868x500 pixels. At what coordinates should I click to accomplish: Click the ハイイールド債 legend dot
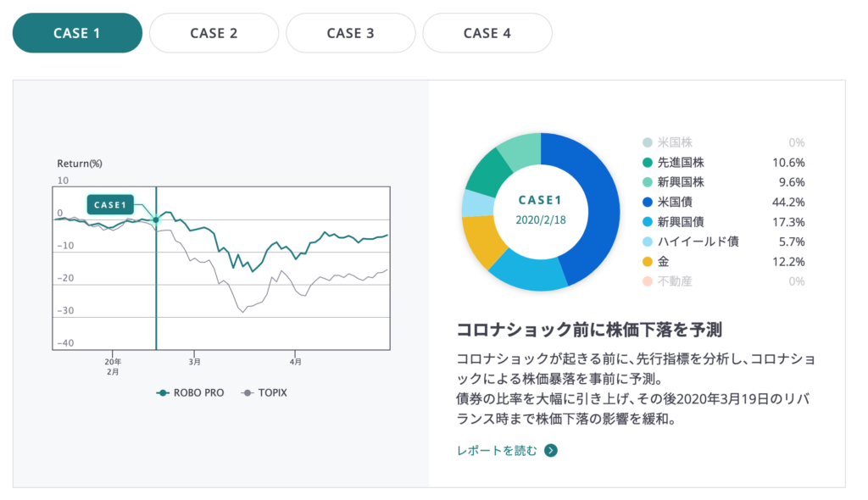(647, 242)
